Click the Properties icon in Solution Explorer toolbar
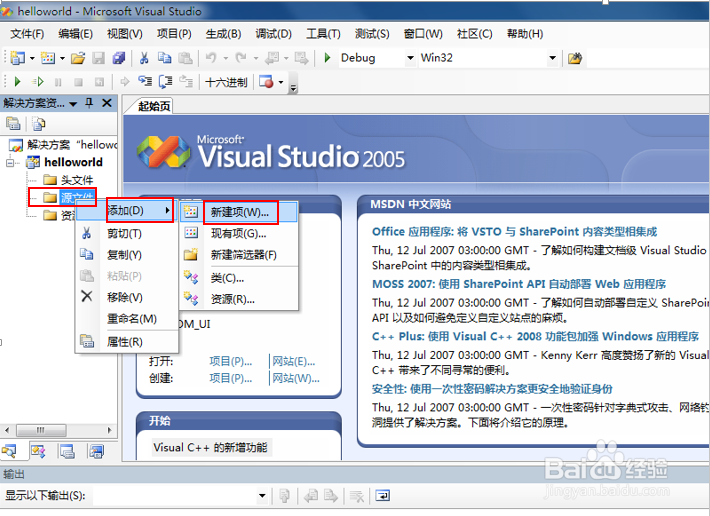The image size is (710, 516). [x=13, y=123]
